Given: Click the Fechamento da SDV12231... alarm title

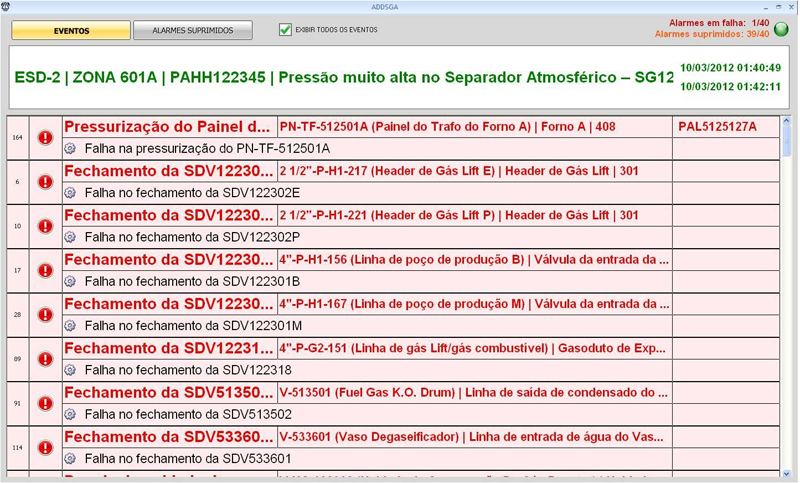Looking at the screenshot, I should pyautogui.click(x=168, y=348).
